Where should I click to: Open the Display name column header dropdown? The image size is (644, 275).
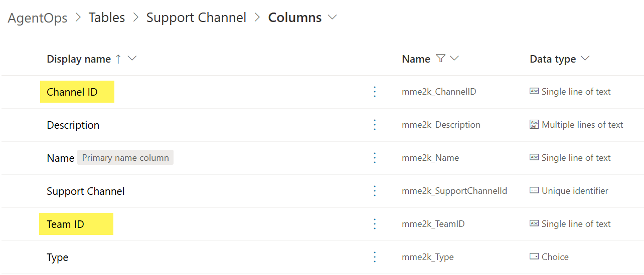coord(132,59)
